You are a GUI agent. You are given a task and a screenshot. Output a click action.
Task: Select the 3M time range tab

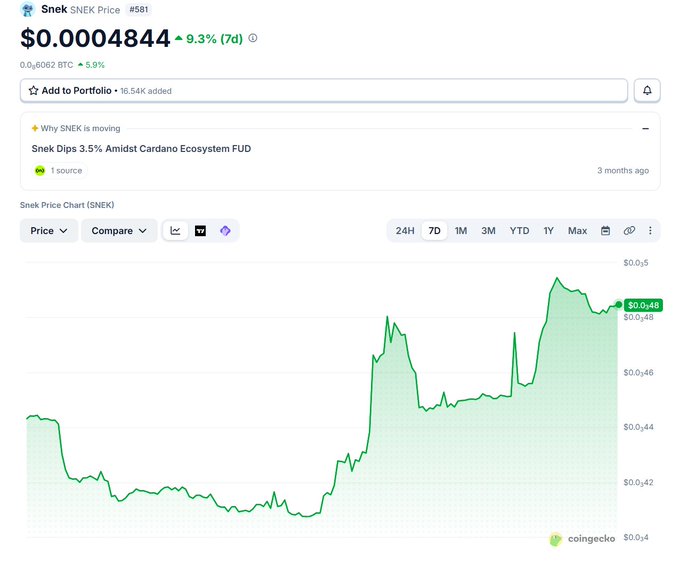tap(488, 231)
